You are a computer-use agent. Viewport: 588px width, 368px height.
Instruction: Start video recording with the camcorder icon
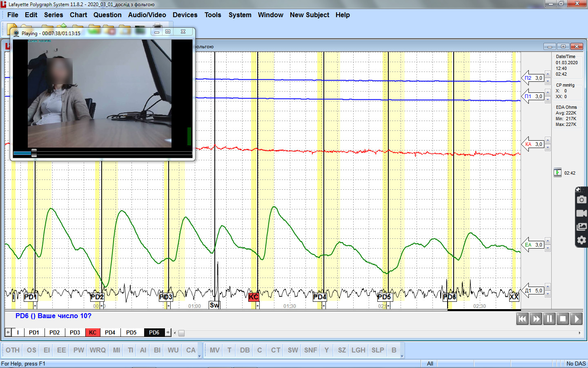point(581,213)
